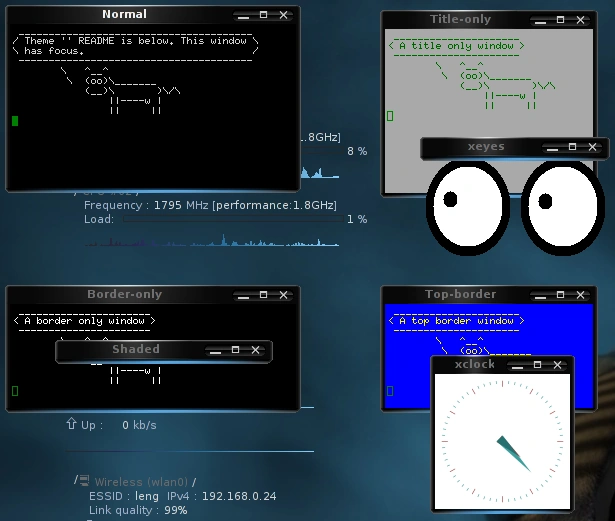Click the '8 %' load value
This screenshot has height=521, width=615.
click(x=357, y=151)
